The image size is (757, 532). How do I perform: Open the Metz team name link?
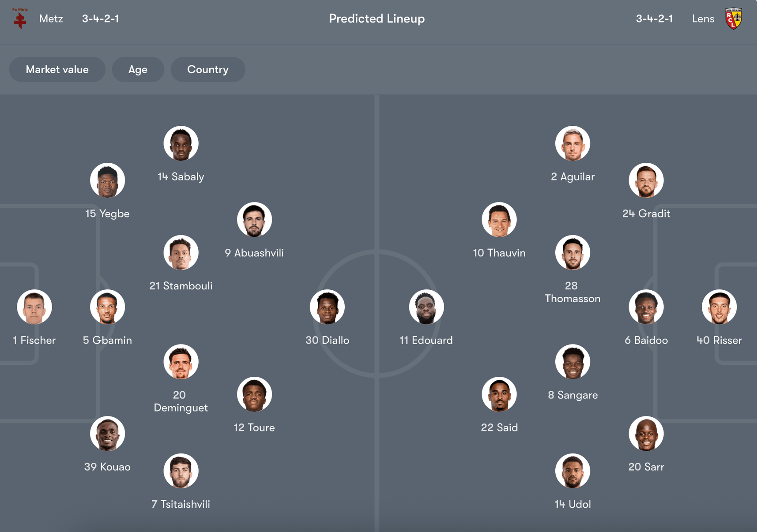tap(51, 19)
